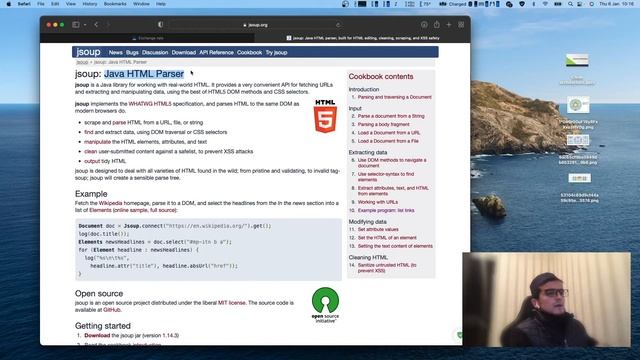Viewport: 640px width, 360px height.
Task: Follow the 'find' link in the bullet list
Action: [89, 132]
